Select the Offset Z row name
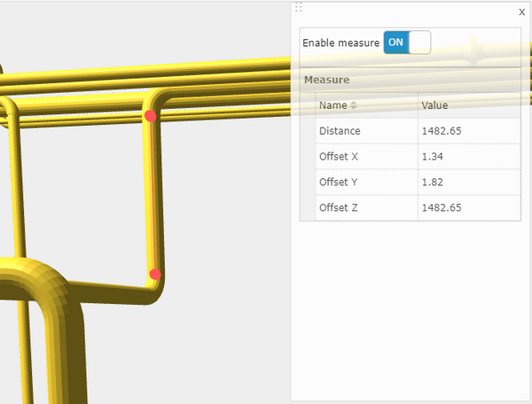The width and height of the screenshot is (532, 404). pos(339,208)
